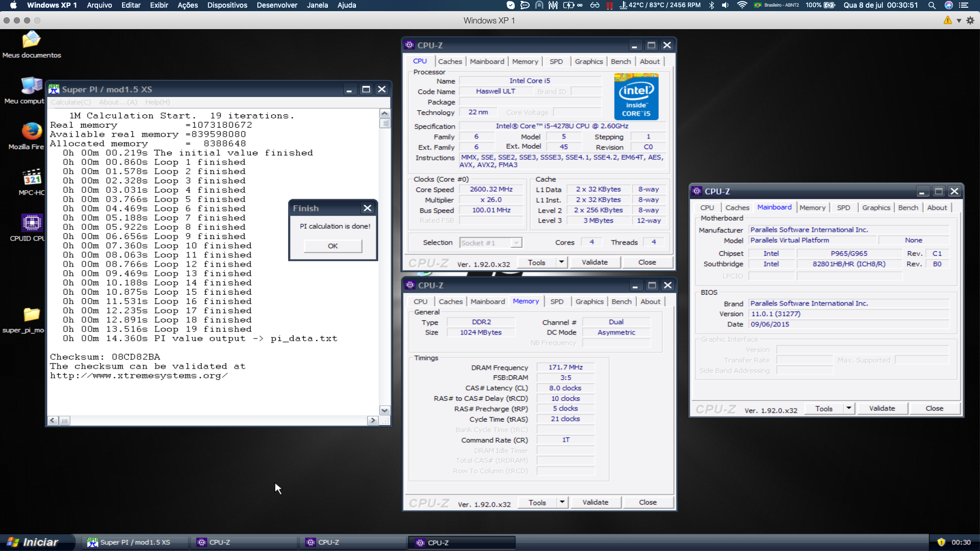Click Close button in top CPU-Z window
The height and width of the screenshot is (551, 980).
click(647, 262)
